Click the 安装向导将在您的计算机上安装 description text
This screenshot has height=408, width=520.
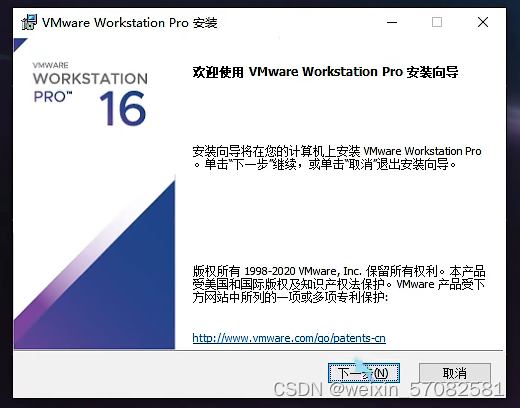click(x=337, y=158)
